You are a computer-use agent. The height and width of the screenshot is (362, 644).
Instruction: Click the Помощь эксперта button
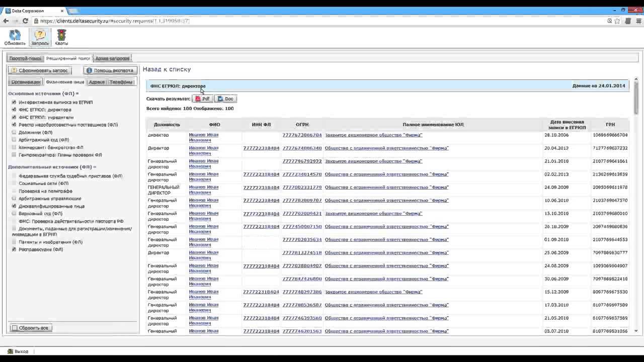pyautogui.click(x=110, y=71)
